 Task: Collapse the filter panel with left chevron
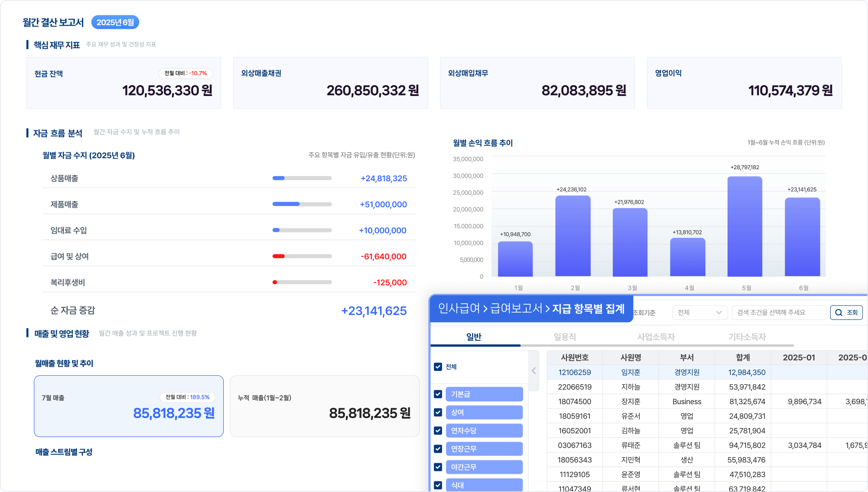[533, 371]
